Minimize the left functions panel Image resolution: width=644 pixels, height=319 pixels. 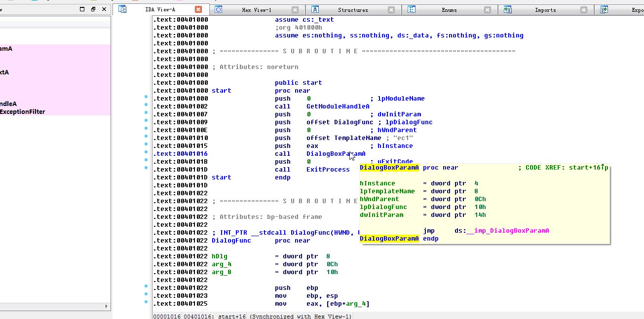82,9
